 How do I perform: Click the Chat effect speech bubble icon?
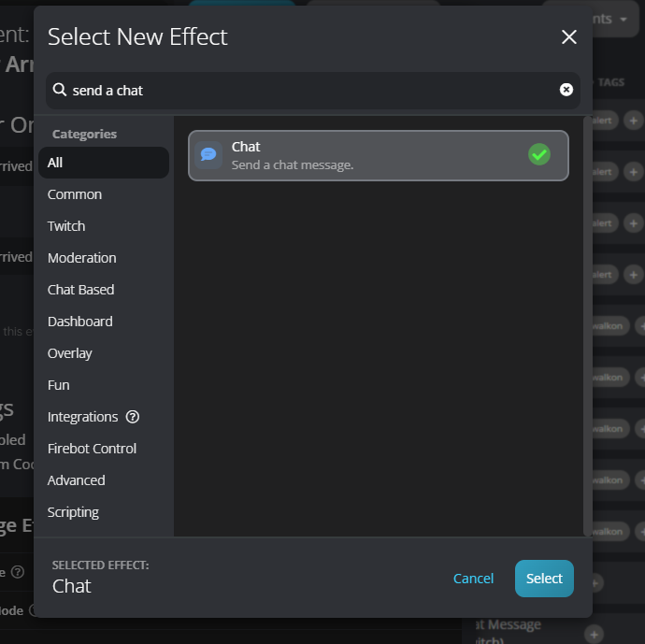coord(208,154)
